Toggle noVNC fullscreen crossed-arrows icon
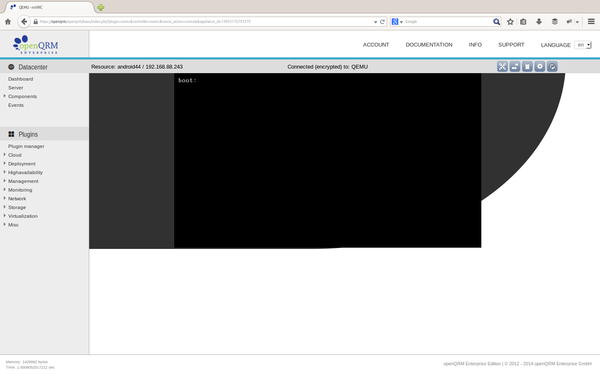This screenshot has width=600, height=374. 502,67
